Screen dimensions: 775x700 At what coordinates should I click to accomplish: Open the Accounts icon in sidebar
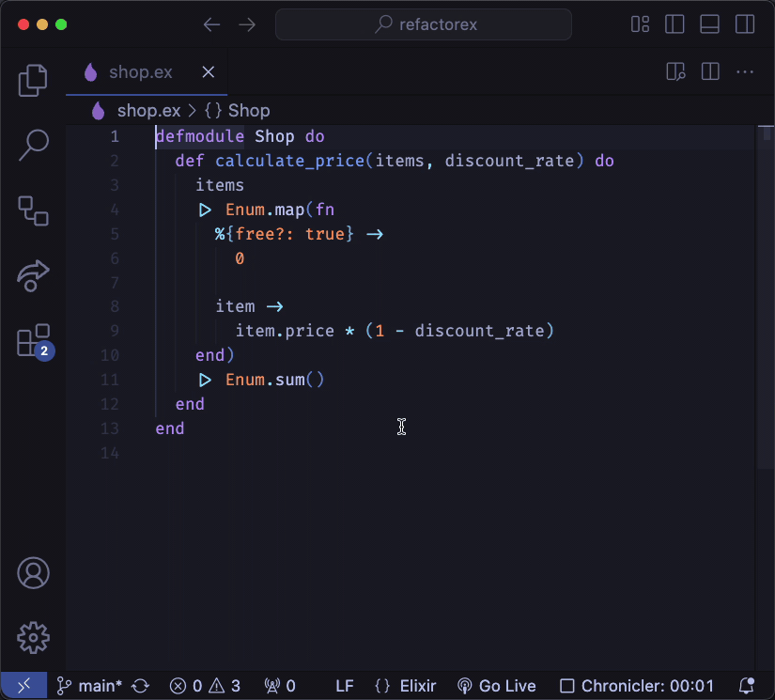[x=33, y=572]
